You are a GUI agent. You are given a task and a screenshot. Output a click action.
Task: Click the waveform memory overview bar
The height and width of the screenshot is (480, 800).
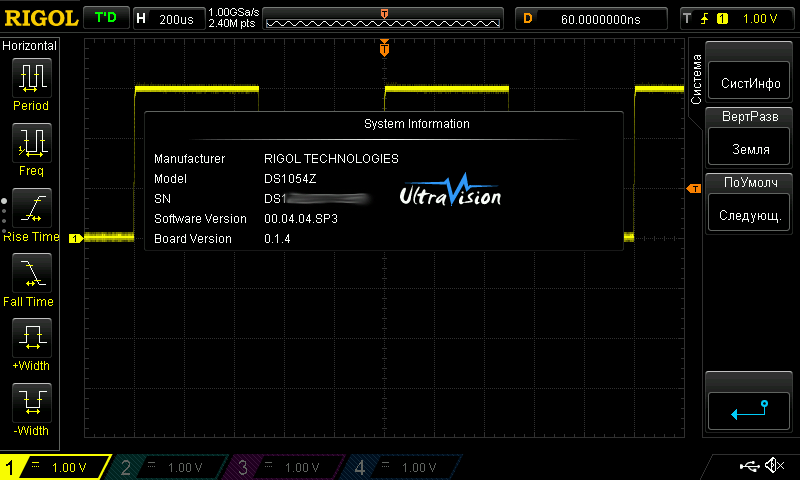click(383, 19)
